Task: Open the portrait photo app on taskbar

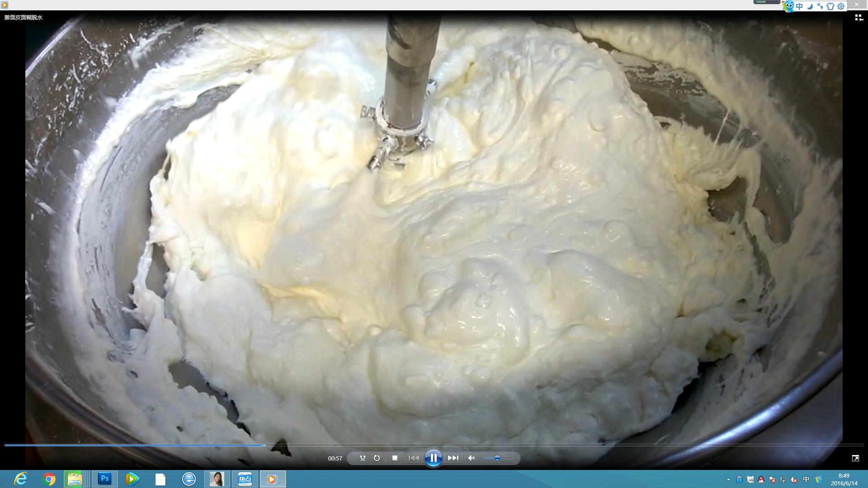Action: tap(217, 479)
